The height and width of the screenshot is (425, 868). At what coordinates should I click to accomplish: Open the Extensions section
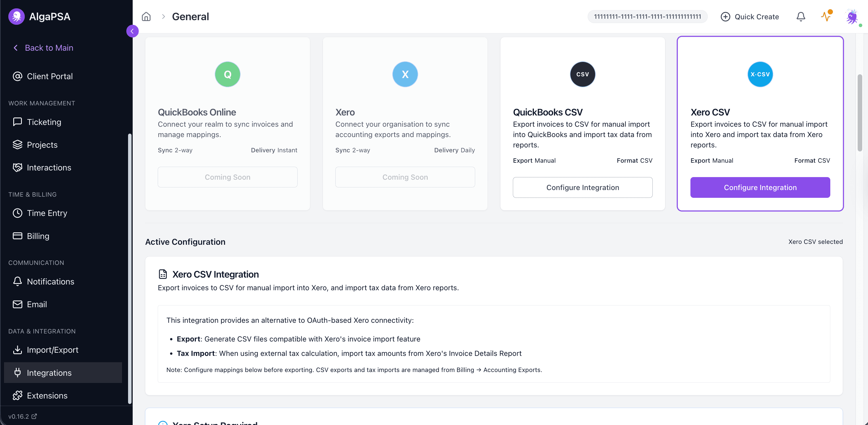(x=47, y=396)
